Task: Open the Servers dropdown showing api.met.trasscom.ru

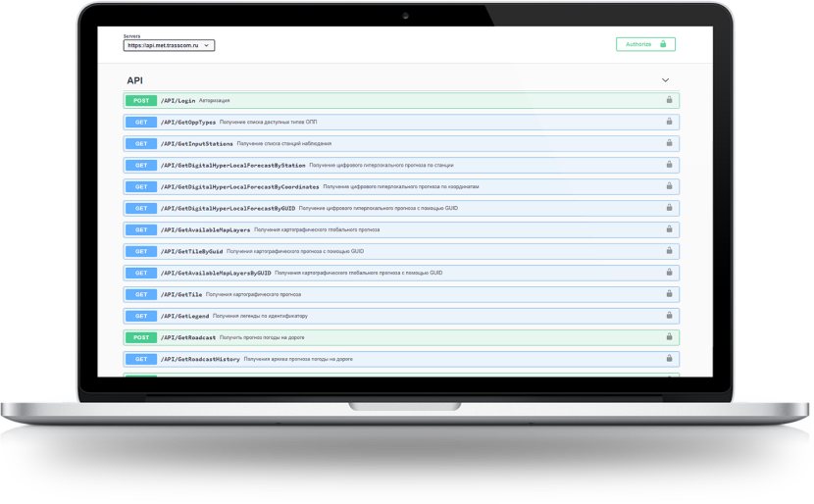Action: [x=169, y=45]
